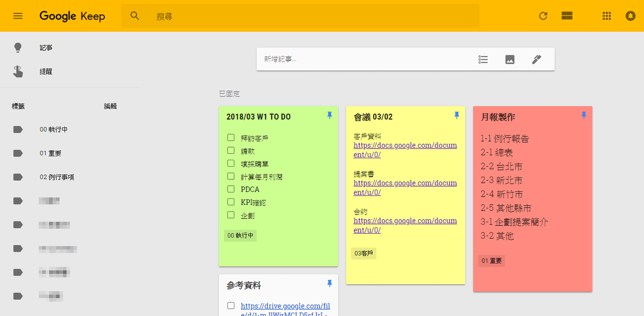Select the Reminders bell sidebar icon
Screen dimensions: 644x316
tap(18, 71)
